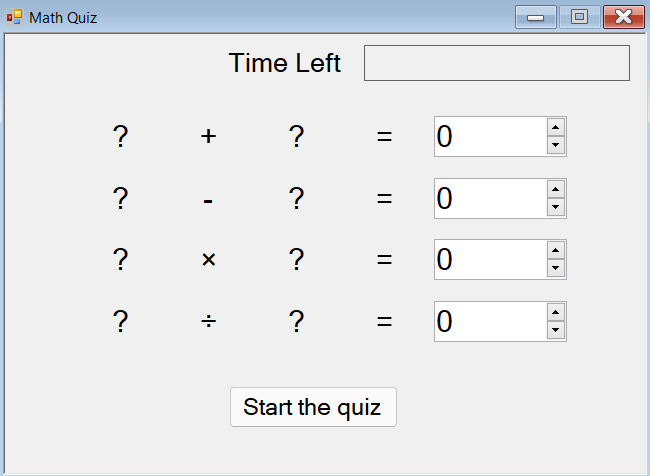Focus the multiplication answer input field
651x476 pixels.
(490, 260)
